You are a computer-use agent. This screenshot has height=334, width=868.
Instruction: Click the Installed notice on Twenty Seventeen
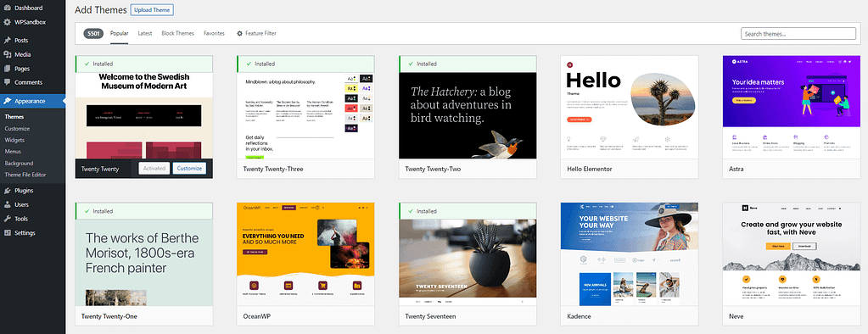pyautogui.click(x=468, y=211)
